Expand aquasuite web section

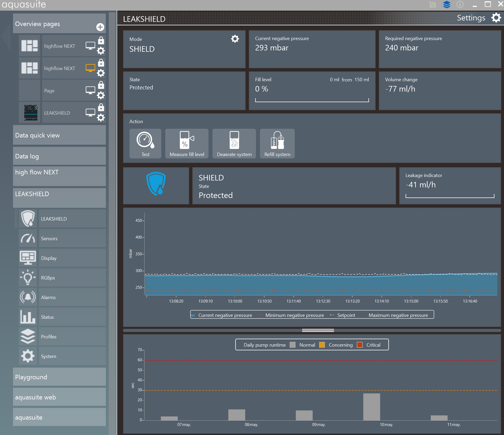pyautogui.click(x=59, y=397)
